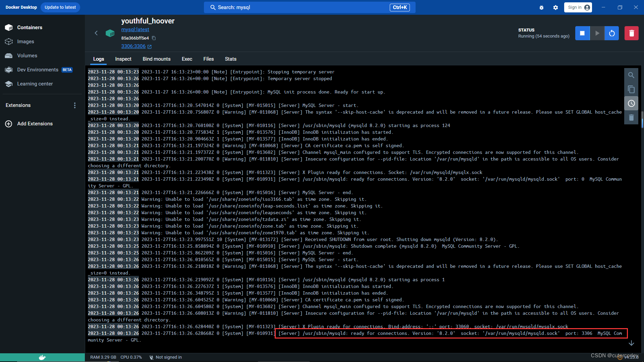Click the Not signed in status
644x362 pixels.
(165, 357)
